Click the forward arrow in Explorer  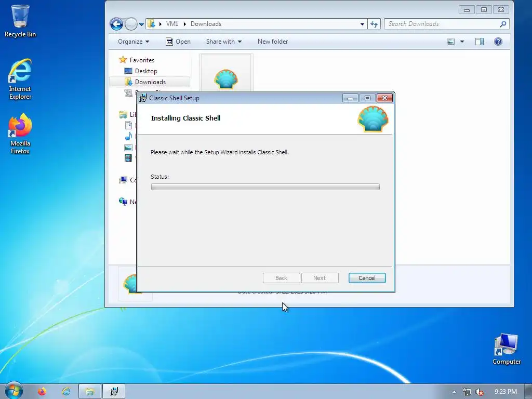(130, 24)
